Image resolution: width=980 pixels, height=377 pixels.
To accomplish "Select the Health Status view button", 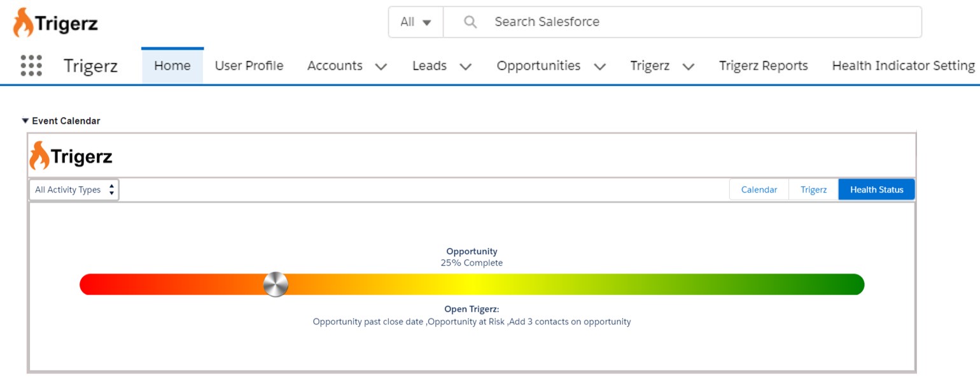I will pyautogui.click(x=877, y=189).
